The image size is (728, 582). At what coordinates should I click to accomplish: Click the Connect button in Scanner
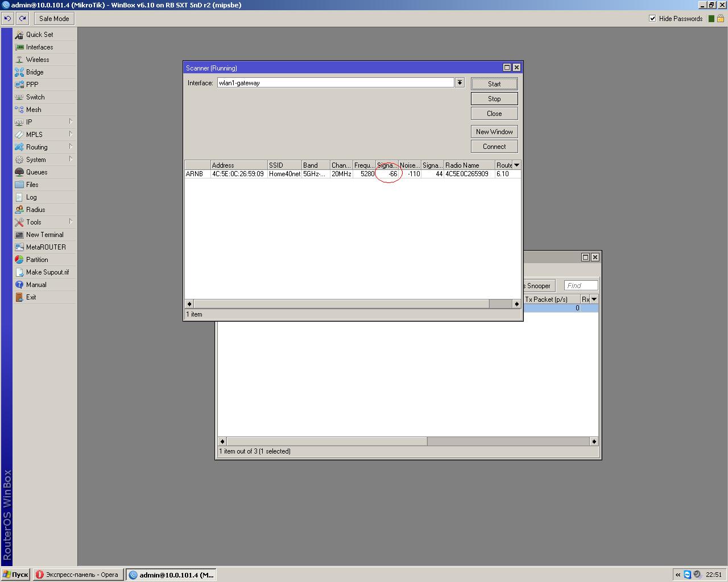point(494,147)
